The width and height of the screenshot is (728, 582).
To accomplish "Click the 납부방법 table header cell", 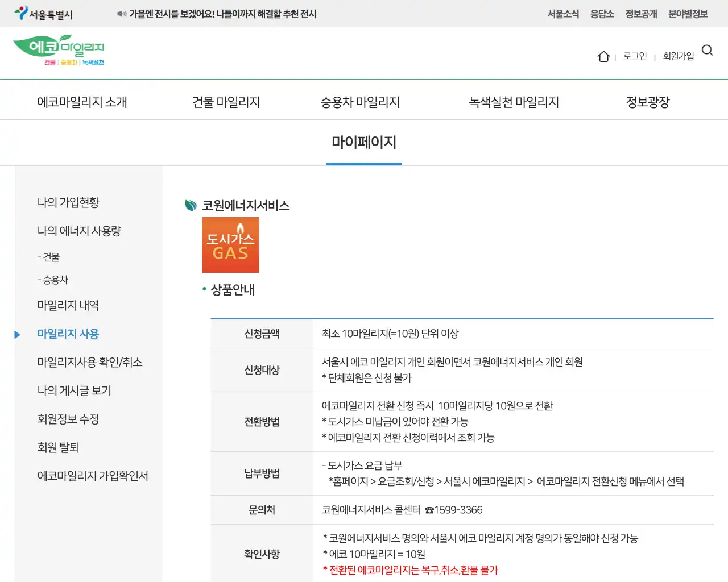I will pyautogui.click(x=262, y=473).
